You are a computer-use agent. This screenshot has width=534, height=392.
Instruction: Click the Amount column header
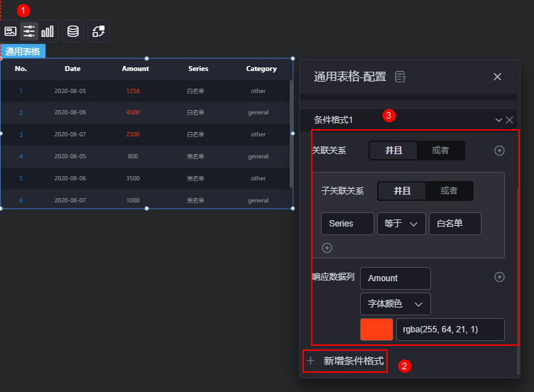click(x=136, y=69)
